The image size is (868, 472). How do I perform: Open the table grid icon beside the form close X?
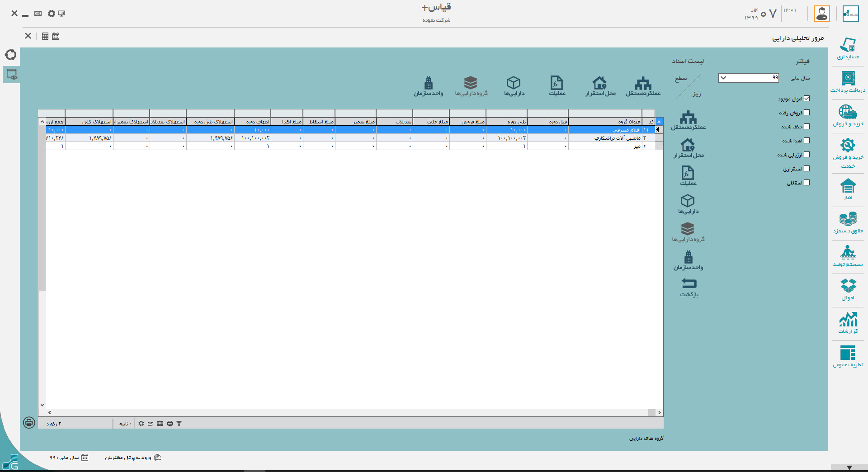45,36
